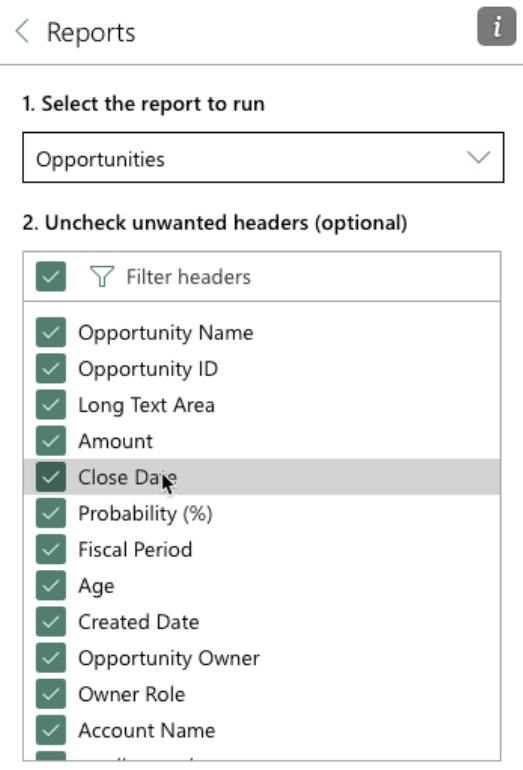Uncheck the Fiscal Period checkbox
The height and width of the screenshot is (770, 523).
click(51, 549)
